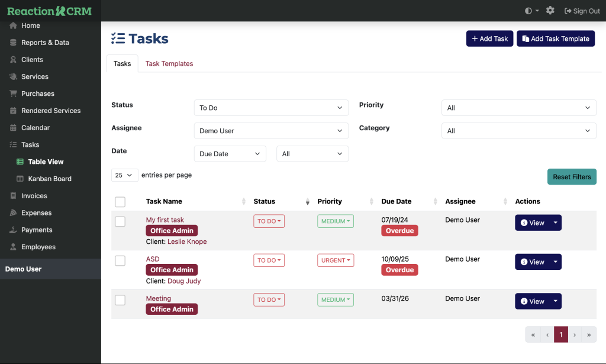Image resolution: width=606 pixels, height=364 pixels.
Task: Toggle the dark mode theme icon
Action: pos(528,11)
